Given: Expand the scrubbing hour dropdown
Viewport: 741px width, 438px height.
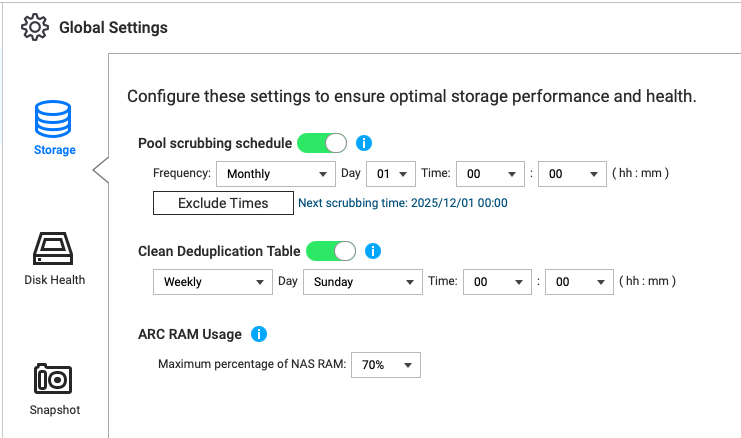Looking at the screenshot, I should point(490,173).
